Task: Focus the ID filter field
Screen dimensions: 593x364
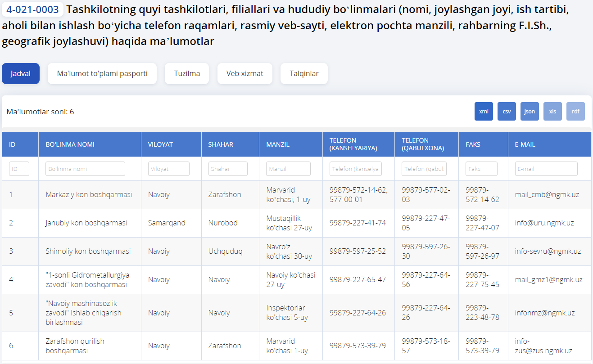Action: click(19, 169)
